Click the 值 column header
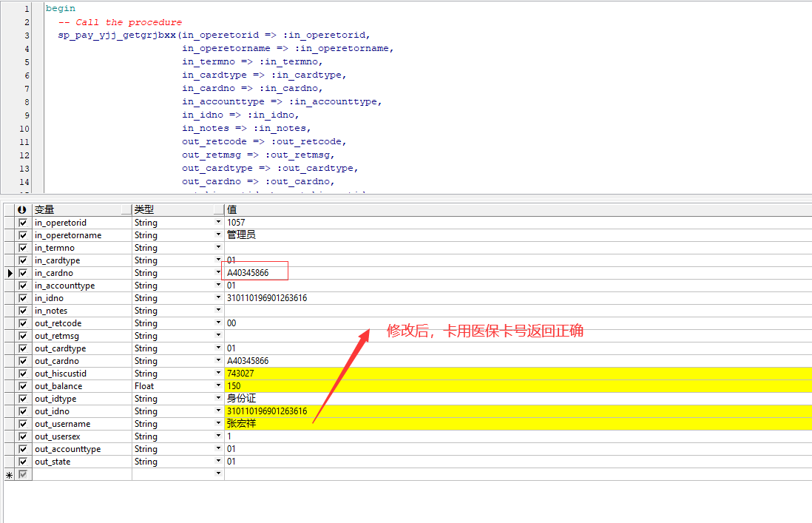 (x=518, y=210)
